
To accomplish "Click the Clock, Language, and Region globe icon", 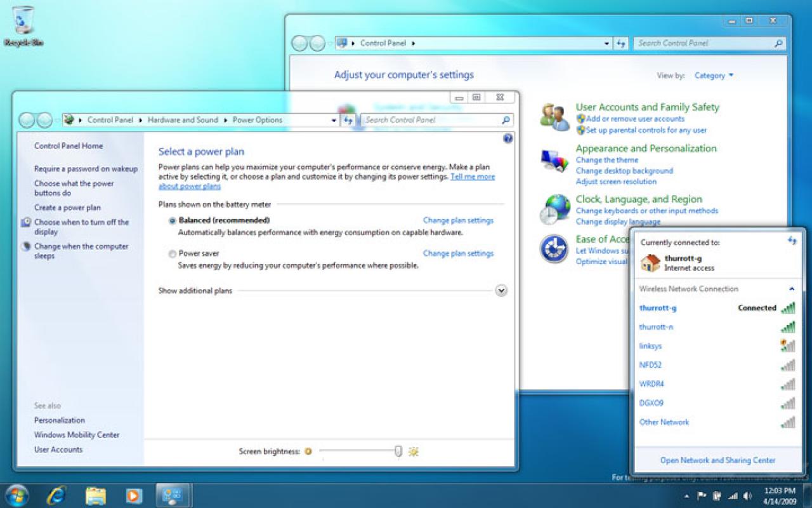I will click(x=554, y=210).
